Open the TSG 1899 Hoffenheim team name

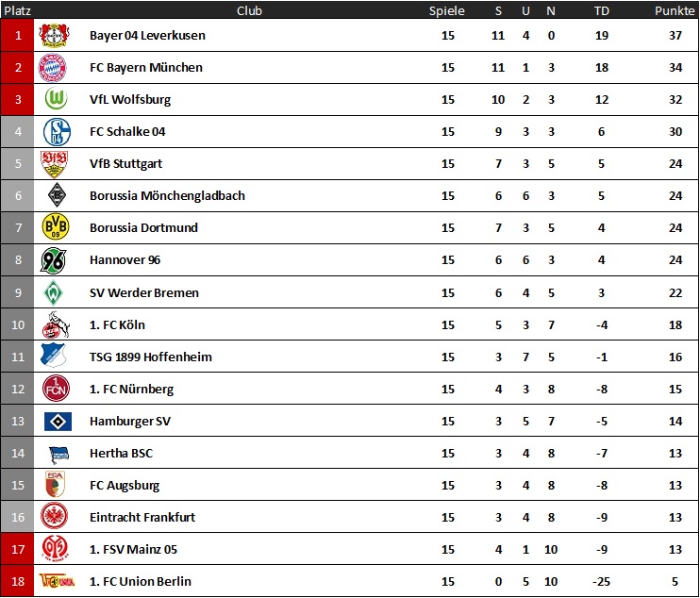(150, 357)
